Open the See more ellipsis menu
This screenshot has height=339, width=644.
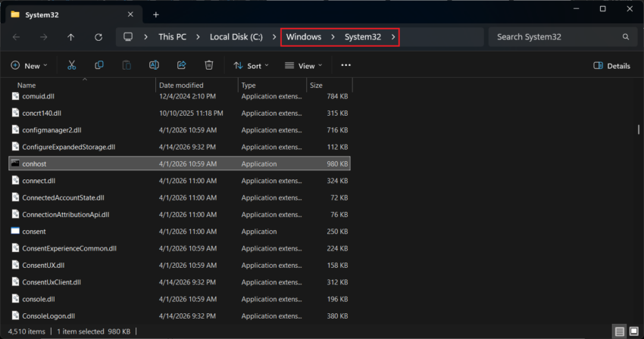click(345, 65)
